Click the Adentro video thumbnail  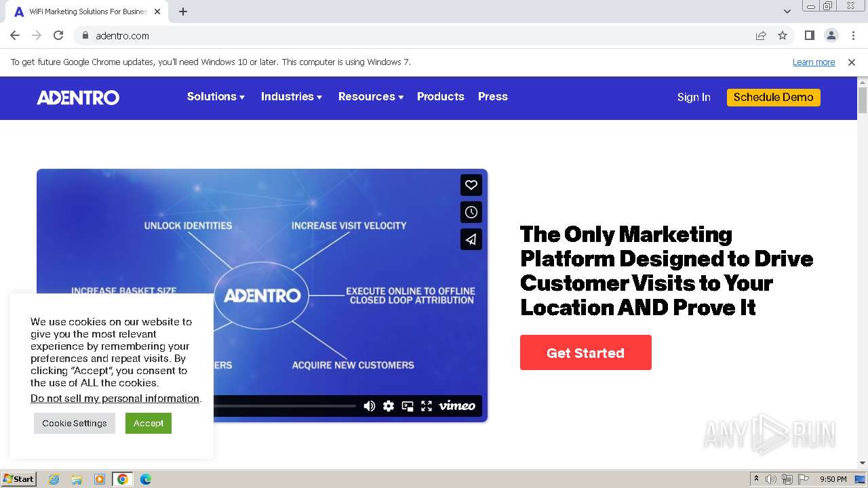pos(262,295)
